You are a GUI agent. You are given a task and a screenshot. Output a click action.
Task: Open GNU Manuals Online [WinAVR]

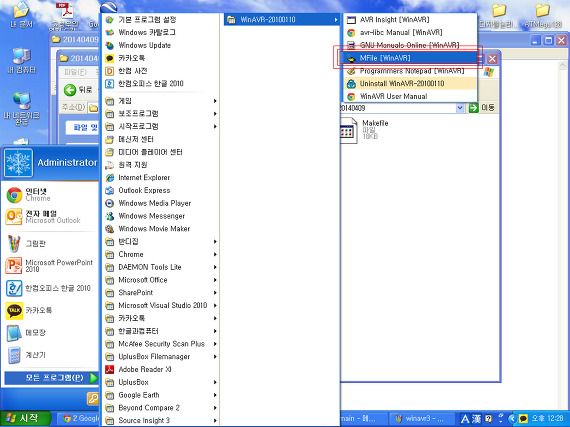(x=410, y=45)
